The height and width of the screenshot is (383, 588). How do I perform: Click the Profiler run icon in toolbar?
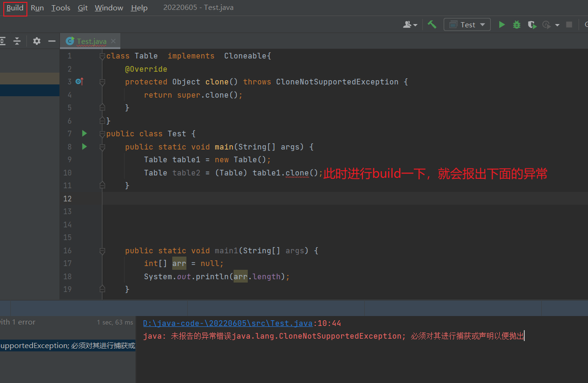[546, 25]
